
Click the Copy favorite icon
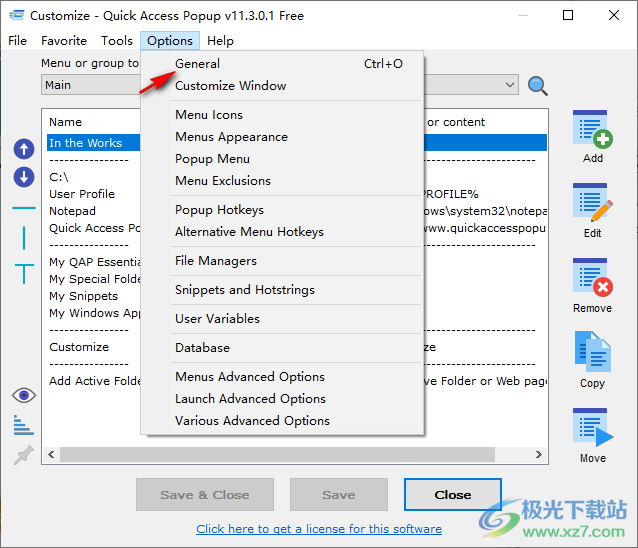tap(592, 352)
